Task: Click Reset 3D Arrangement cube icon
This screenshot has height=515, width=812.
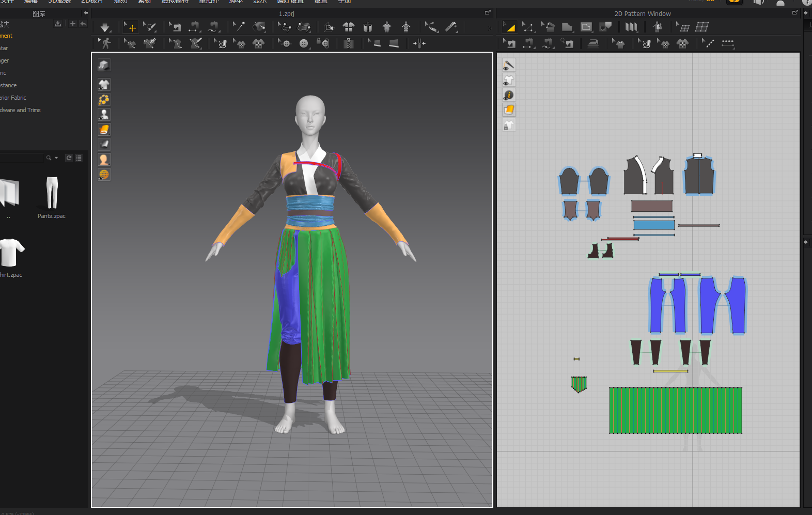Action: 329,27
